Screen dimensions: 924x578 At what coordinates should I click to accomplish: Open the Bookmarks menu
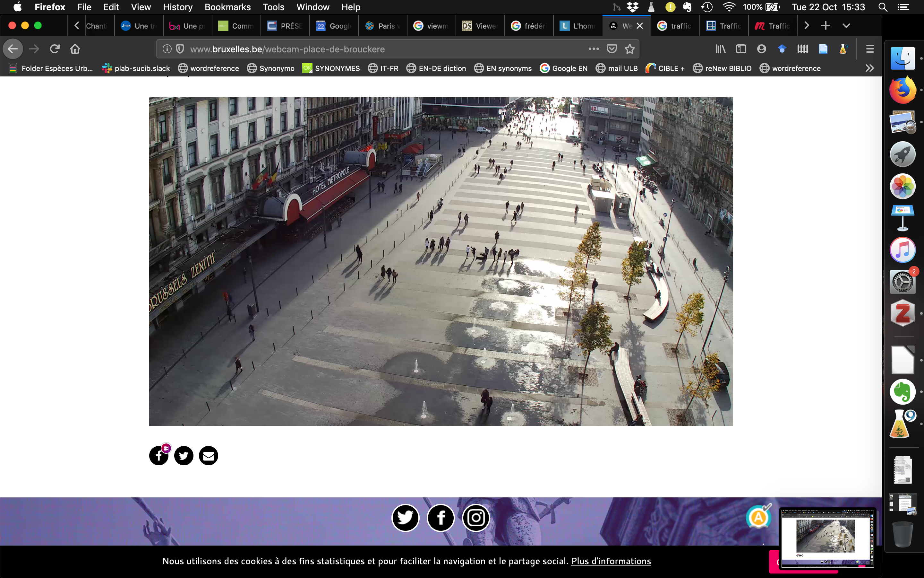pyautogui.click(x=227, y=7)
